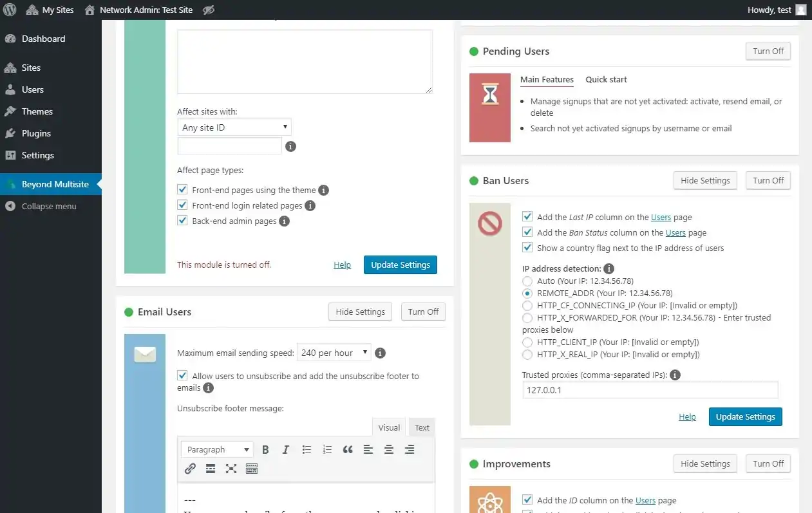Switch to the Text editor tab
This screenshot has height=513, width=812.
tap(422, 427)
